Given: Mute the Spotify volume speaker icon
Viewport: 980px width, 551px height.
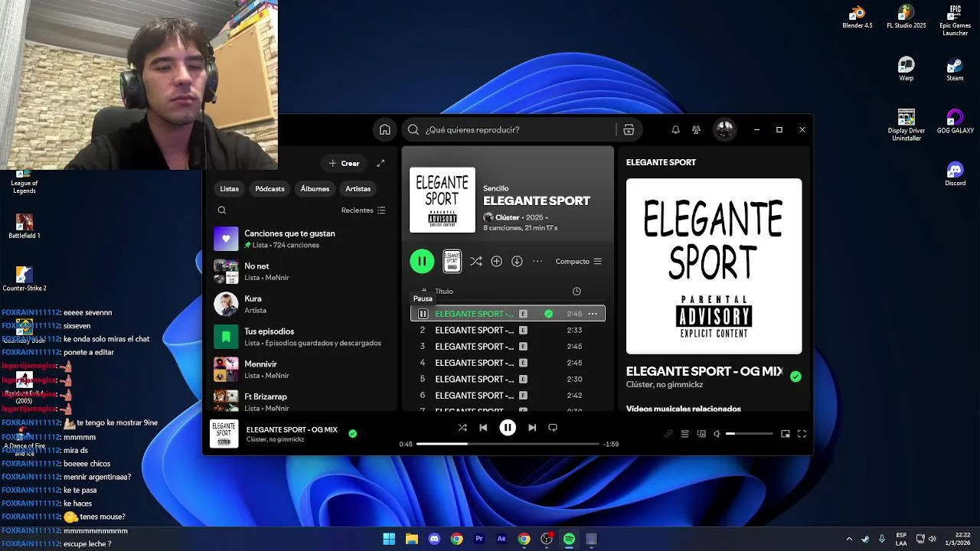Looking at the screenshot, I should tap(717, 434).
